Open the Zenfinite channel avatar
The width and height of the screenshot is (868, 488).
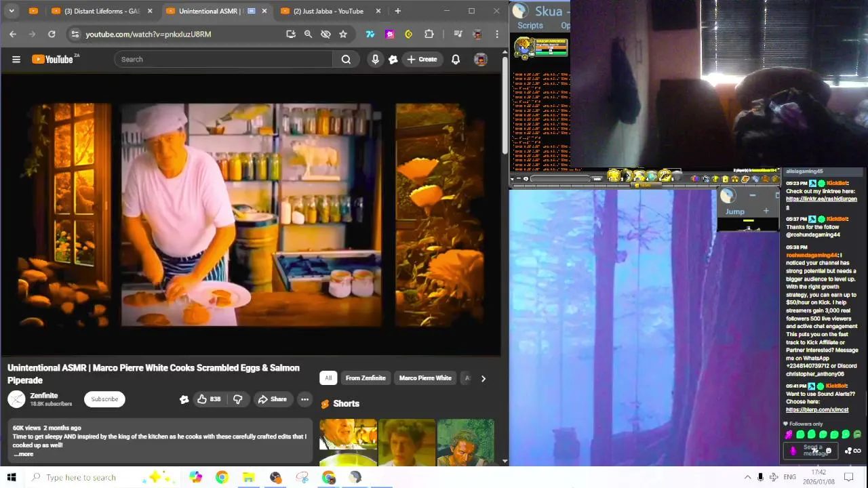tap(16, 399)
